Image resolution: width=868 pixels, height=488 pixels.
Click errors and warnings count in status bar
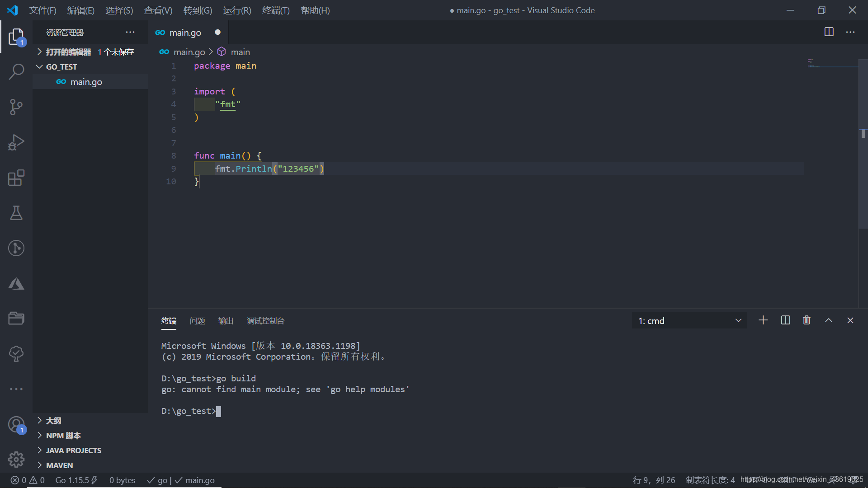coord(28,480)
